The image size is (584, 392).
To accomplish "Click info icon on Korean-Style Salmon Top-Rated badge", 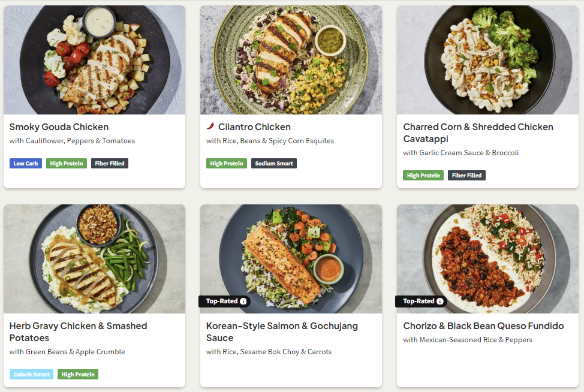I will 243,301.
